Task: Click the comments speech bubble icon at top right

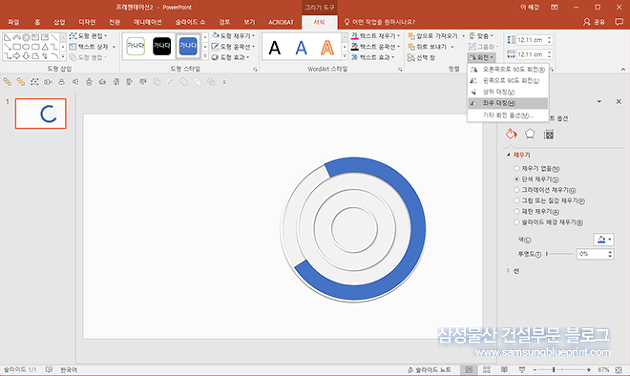Action: pos(619,22)
